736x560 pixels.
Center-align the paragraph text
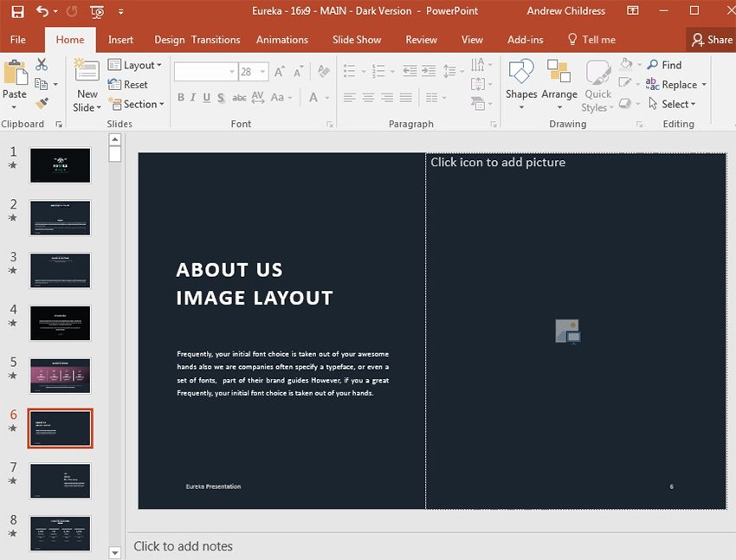[x=368, y=98]
